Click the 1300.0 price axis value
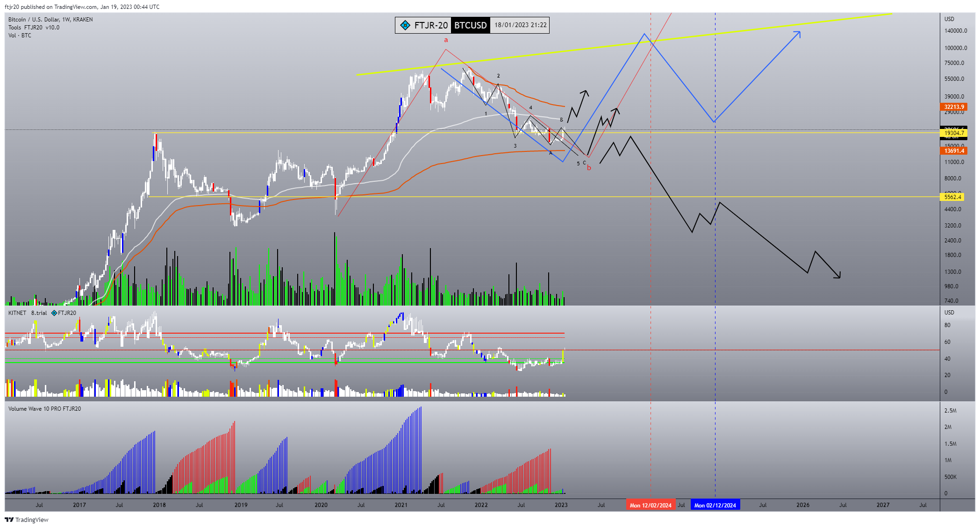980x528 pixels. 953,272
